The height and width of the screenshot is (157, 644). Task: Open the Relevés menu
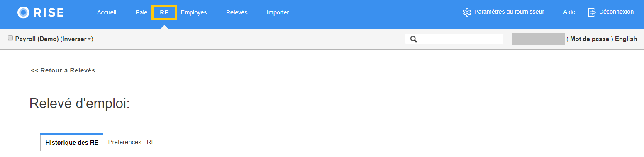[237, 12]
